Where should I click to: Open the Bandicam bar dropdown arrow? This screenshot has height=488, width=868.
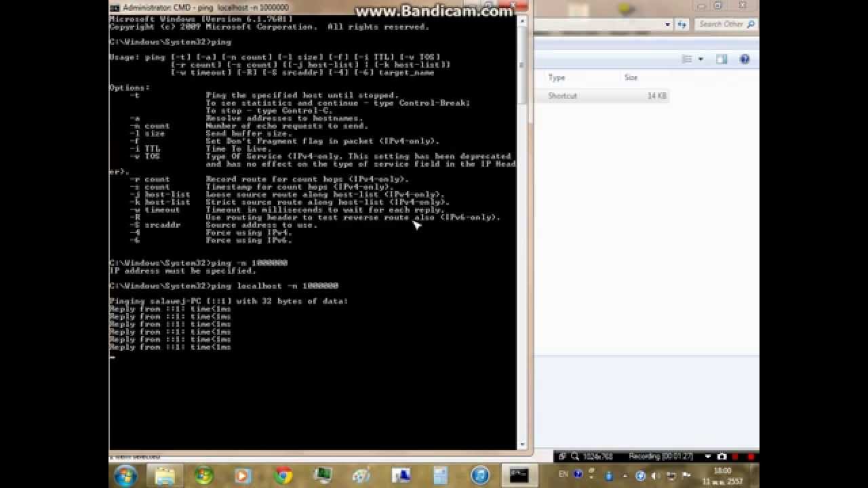point(708,457)
